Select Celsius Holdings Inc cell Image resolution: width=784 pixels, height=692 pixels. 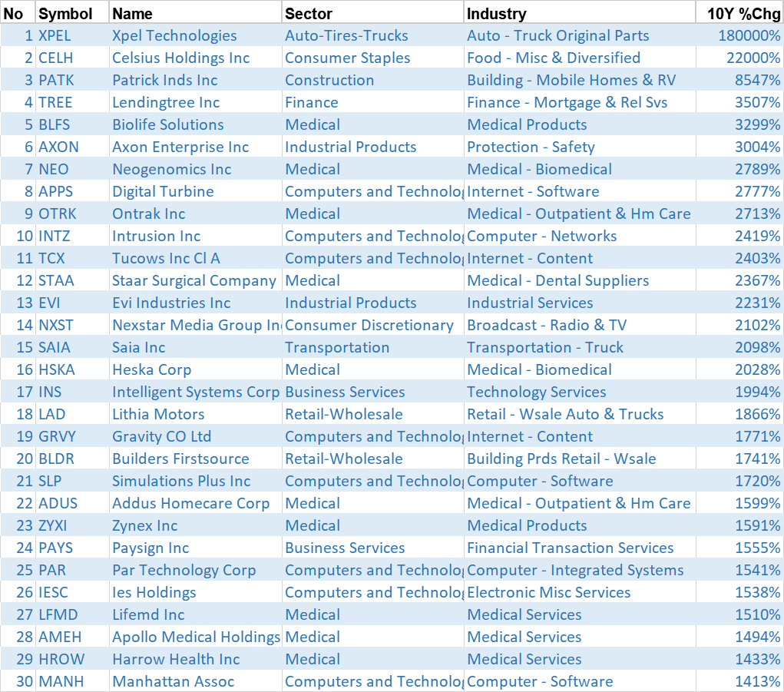tap(195, 58)
